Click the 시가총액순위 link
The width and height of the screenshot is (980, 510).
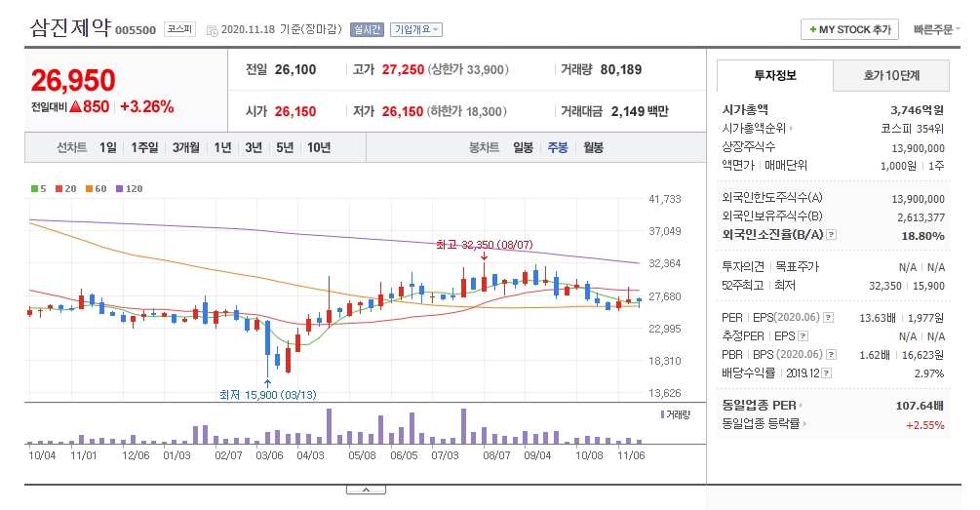[757, 128]
